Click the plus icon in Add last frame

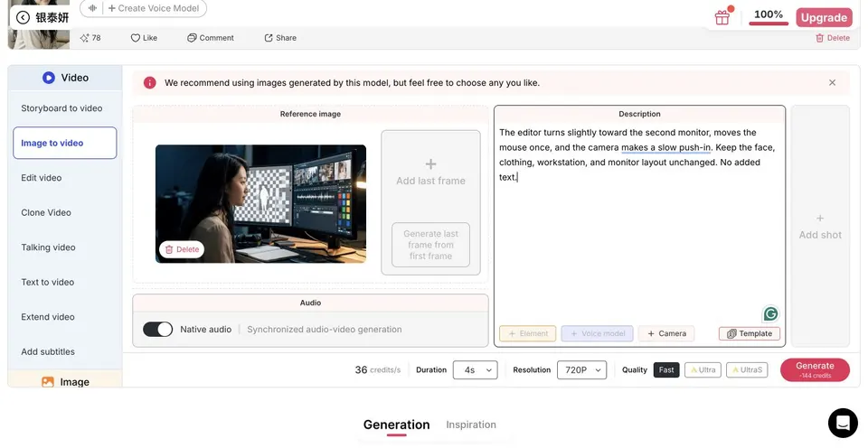430,164
